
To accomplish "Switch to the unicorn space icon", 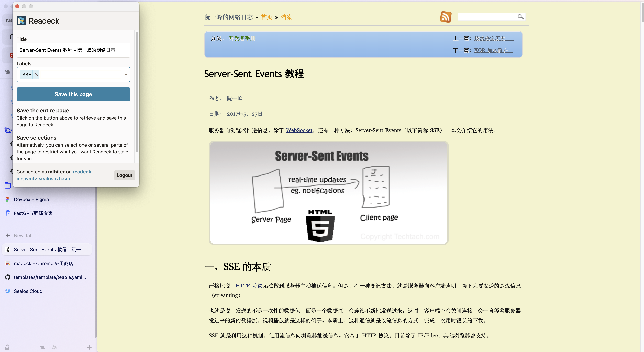I will click(x=54, y=347).
